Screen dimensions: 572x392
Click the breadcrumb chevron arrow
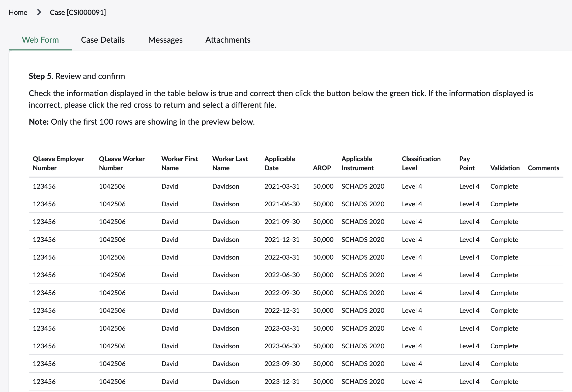[x=39, y=12]
